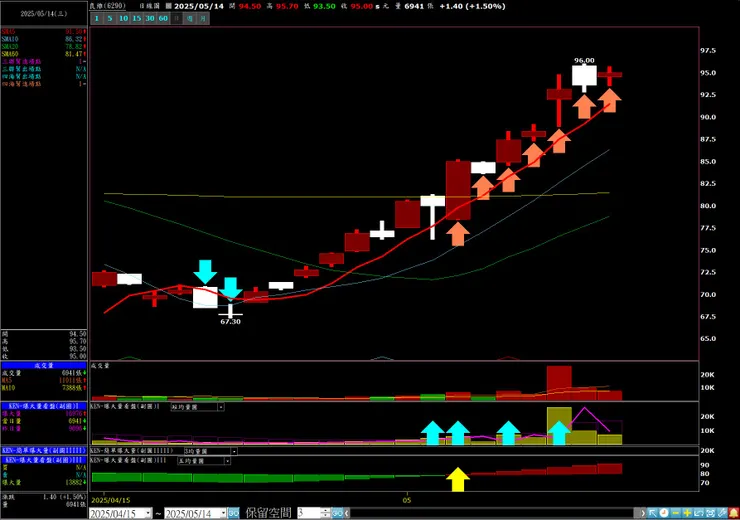
Task: Open the start date 2025/04/15 dropdown
Action: pyautogui.click(x=148, y=513)
